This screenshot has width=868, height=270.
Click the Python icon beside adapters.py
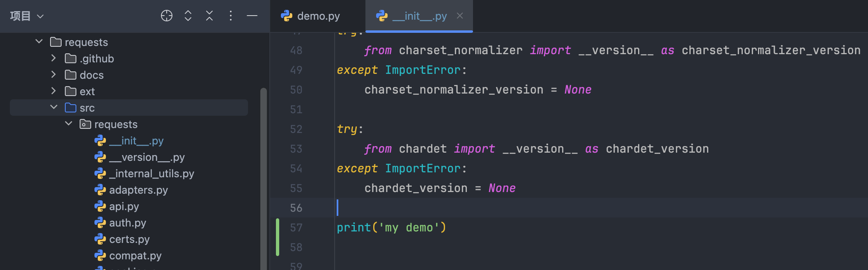coord(100,190)
